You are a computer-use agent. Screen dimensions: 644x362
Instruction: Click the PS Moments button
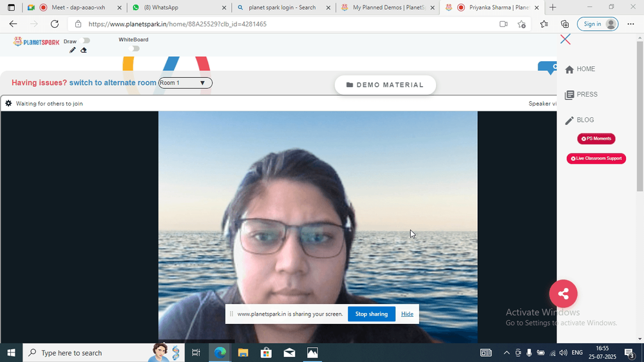[x=596, y=139]
